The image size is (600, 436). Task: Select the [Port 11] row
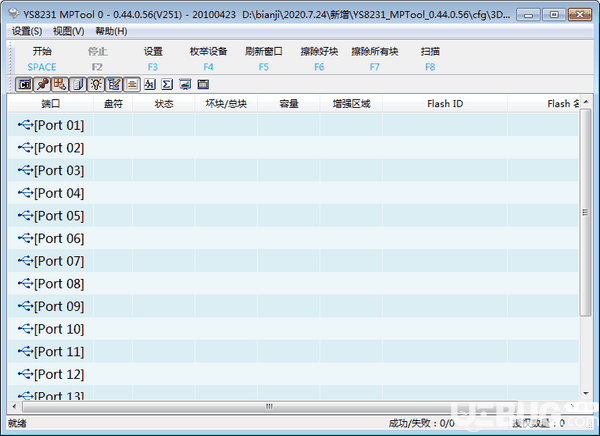[x=293, y=351]
